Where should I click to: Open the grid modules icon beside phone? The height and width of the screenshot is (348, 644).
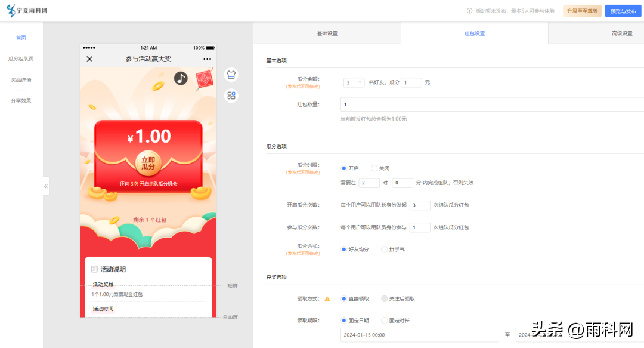231,96
